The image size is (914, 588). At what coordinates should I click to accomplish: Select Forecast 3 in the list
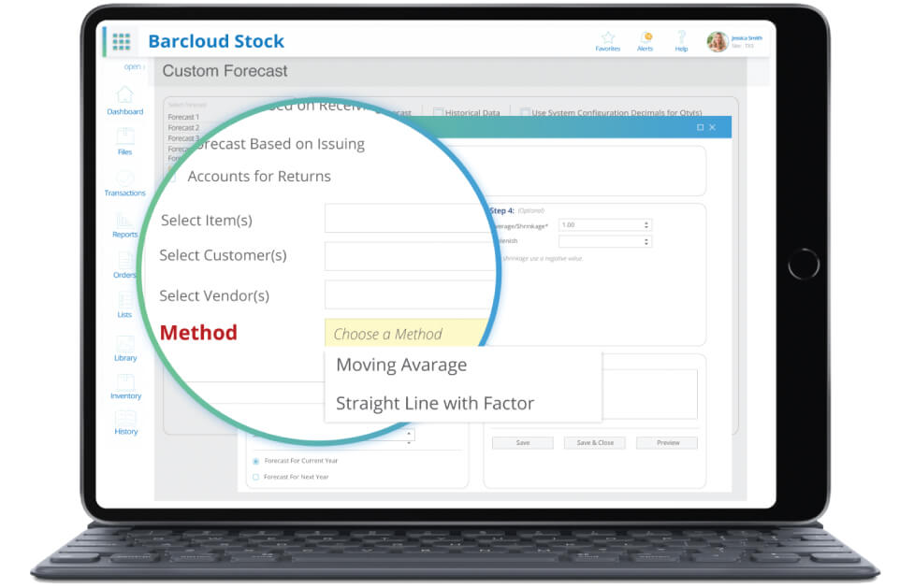click(x=183, y=138)
